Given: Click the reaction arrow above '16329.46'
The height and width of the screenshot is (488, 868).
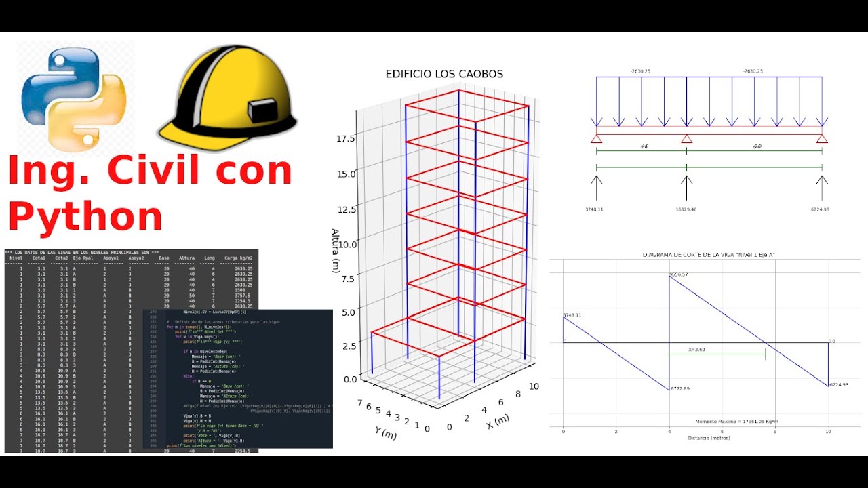Looking at the screenshot, I should click(686, 188).
